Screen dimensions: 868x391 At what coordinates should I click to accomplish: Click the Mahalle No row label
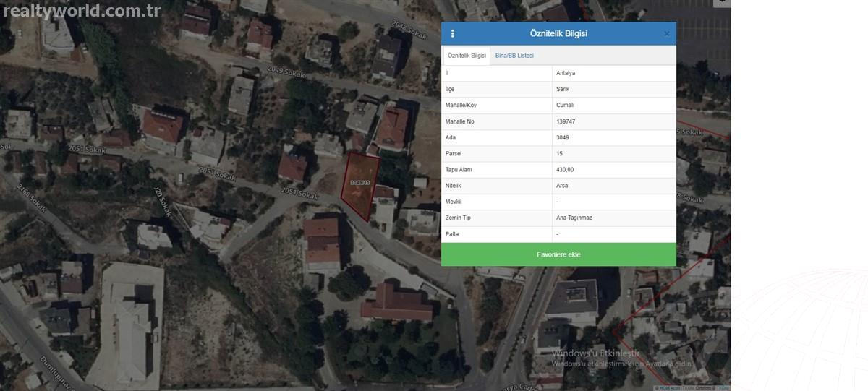459,121
